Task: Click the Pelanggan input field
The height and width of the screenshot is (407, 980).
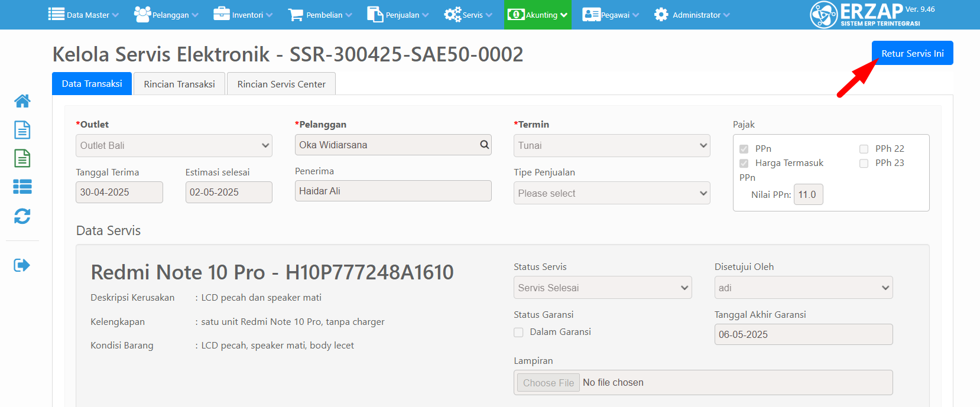Action: 393,145
